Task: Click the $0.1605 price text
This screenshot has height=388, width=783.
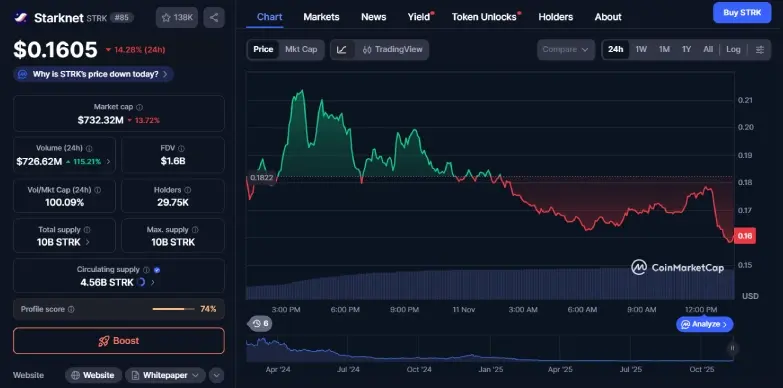Action: pyautogui.click(x=55, y=49)
